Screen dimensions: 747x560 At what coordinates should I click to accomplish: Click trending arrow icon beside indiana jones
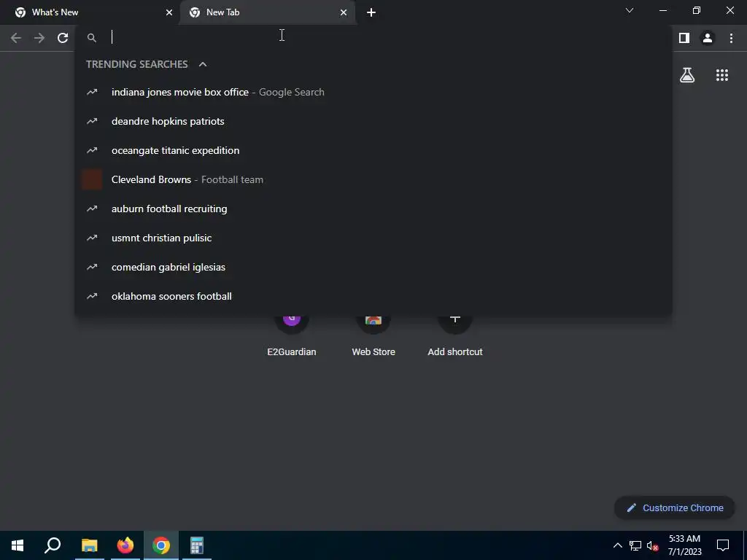click(x=92, y=92)
